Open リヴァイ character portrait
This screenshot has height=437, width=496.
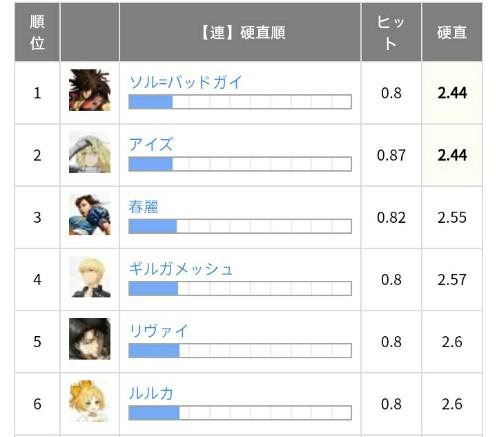pyautogui.click(x=90, y=339)
